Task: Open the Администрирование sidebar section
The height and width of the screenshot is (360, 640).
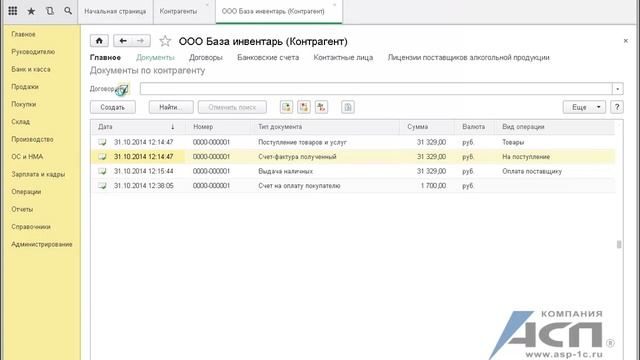Action: [42, 244]
